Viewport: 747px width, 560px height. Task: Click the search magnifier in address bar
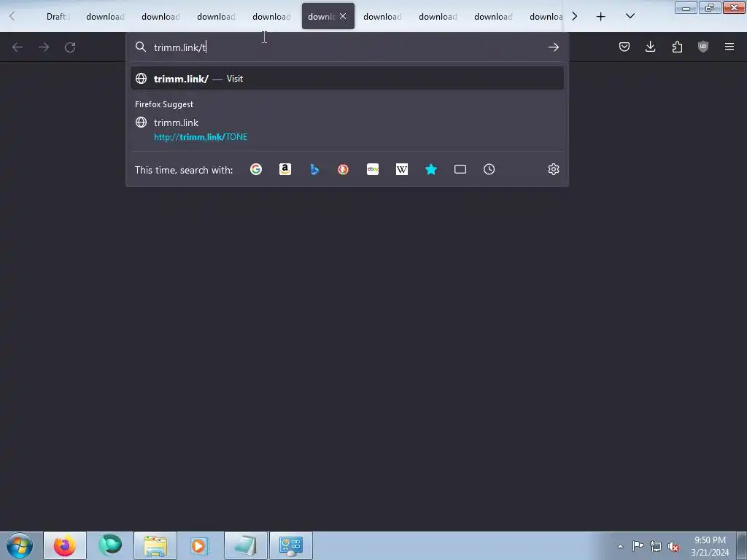coord(141,47)
